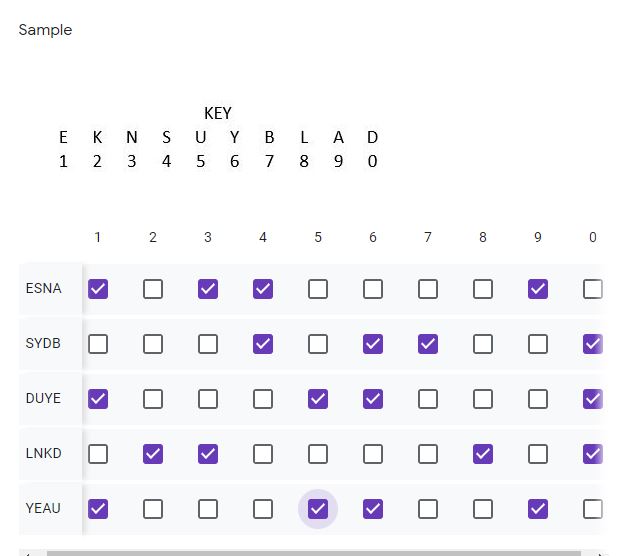
Task: Toggle SYDB row column 0 checkbox
Action: 593,344
